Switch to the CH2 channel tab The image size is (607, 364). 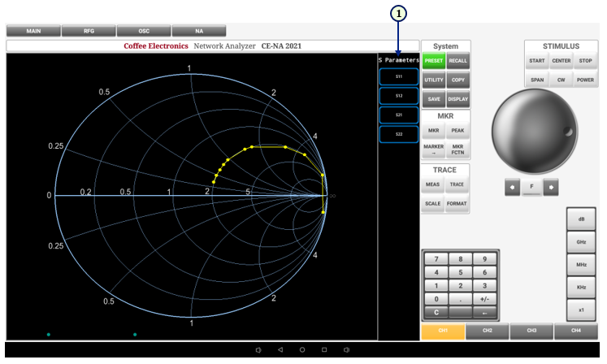(x=487, y=331)
